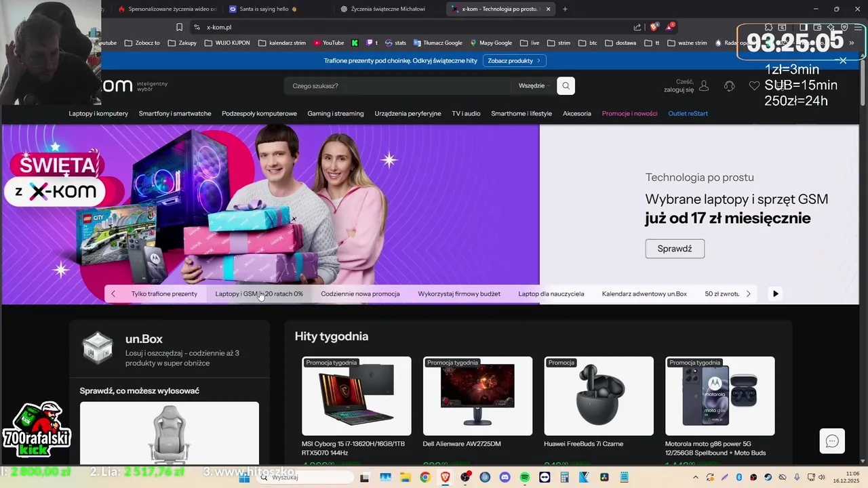Click the volume speaker tray icon
Image resolution: width=868 pixels, height=488 pixels.
pos(821,477)
